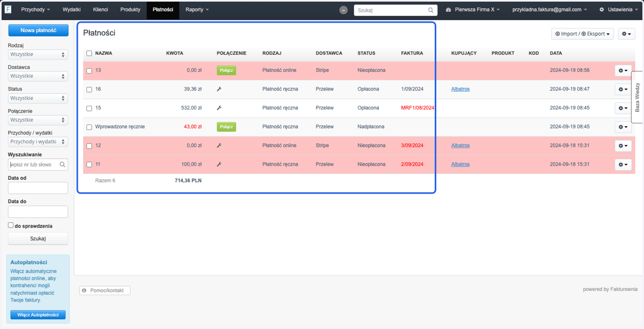Select checkbox for payment 15

coord(89,108)
